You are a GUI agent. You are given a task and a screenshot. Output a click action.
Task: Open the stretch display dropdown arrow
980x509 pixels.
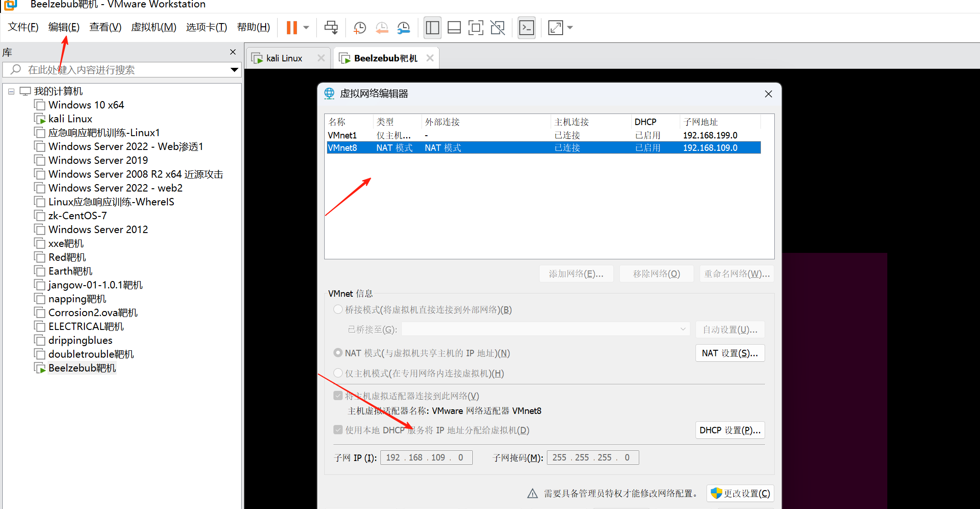pos(570,27)
